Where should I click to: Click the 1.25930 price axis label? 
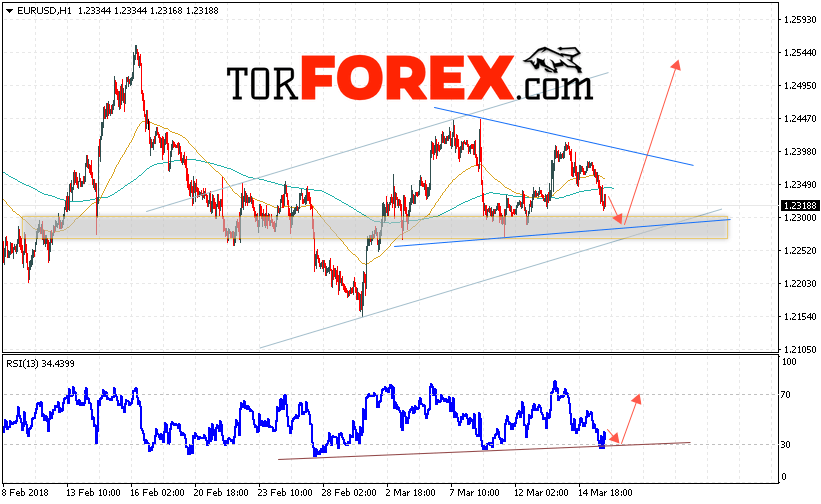800,20
